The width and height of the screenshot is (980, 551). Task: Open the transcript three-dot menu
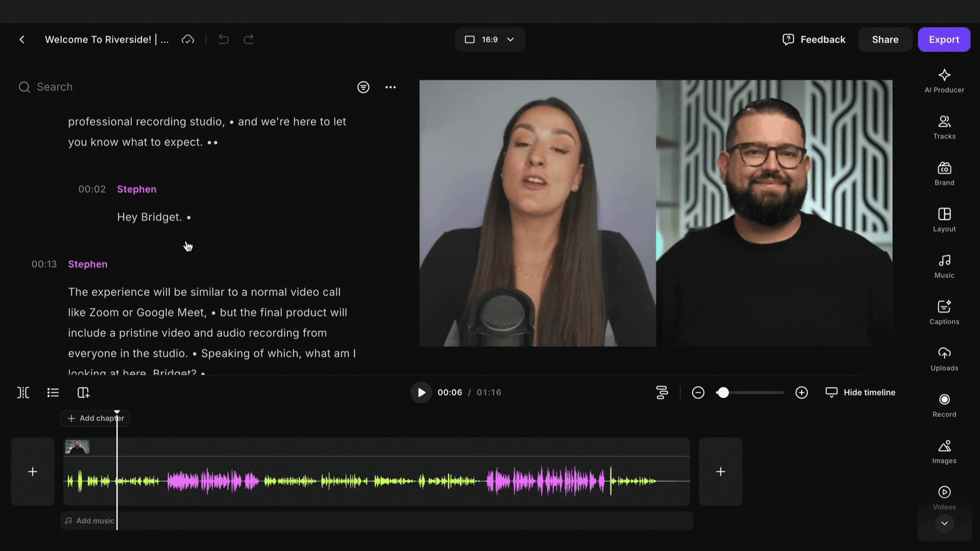390,87
